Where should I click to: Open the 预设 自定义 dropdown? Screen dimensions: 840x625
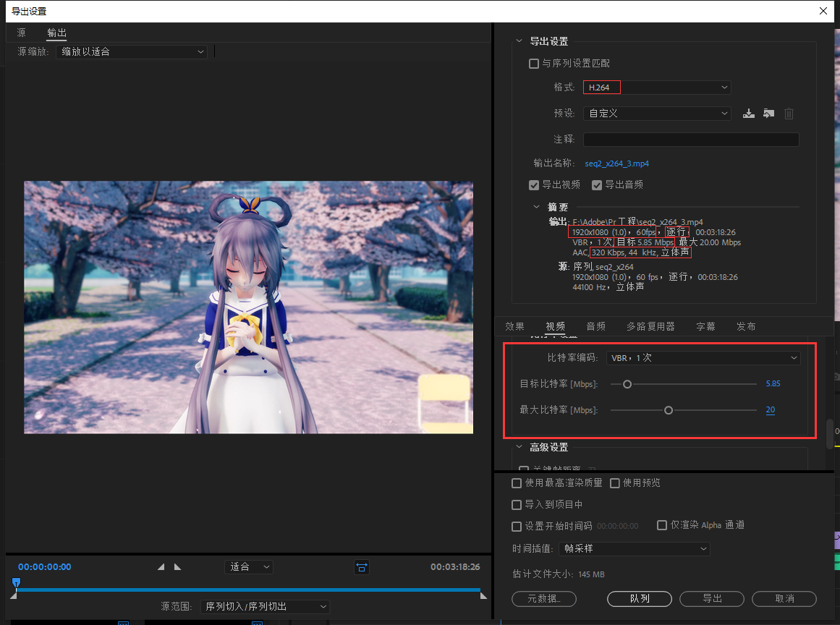[657, 114]
